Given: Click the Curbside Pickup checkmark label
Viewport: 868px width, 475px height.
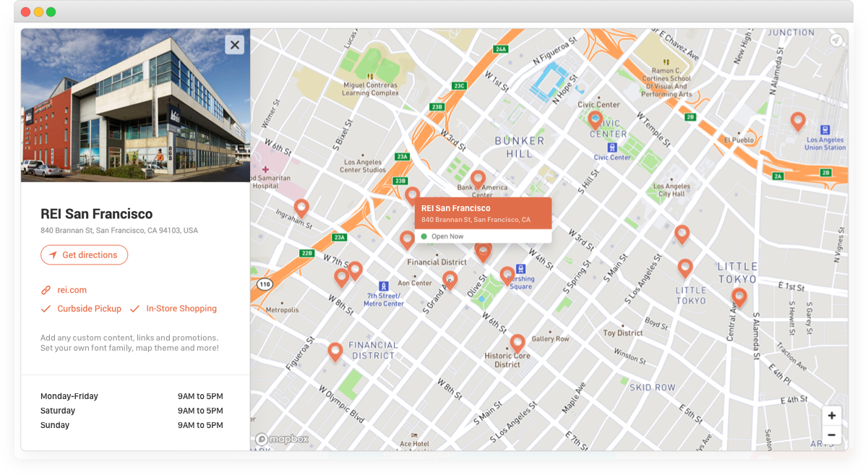Looking at the screenshot, I should pyautogui.click(x=90, y=309).
